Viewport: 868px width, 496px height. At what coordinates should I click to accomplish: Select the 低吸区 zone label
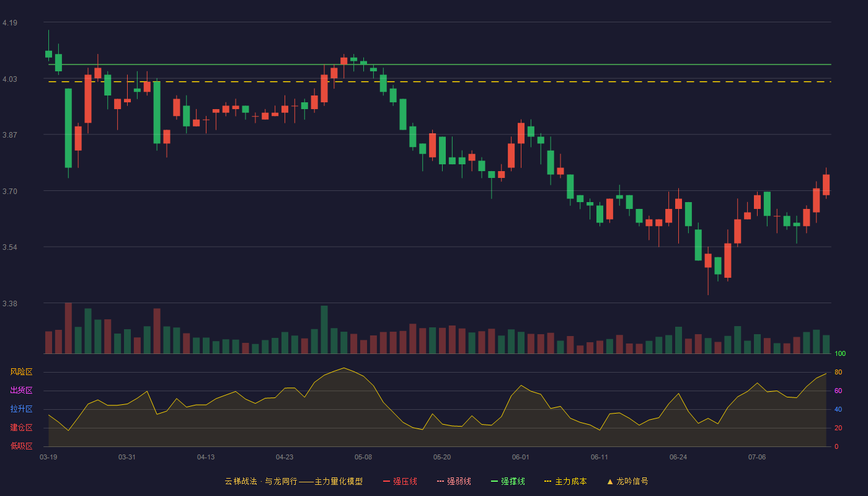pyautogui.click(x=21, y=446)
